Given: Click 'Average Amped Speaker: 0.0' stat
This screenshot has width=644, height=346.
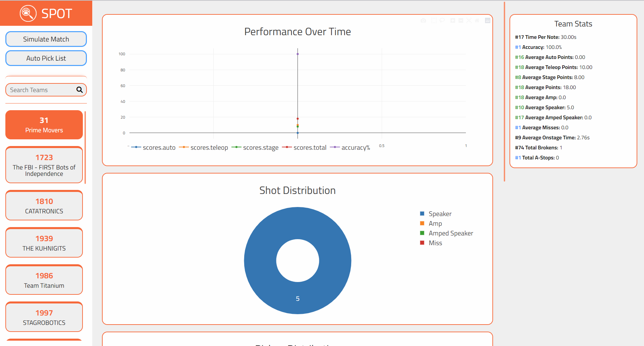Looking at the screenshot, I should coord(553,118).
